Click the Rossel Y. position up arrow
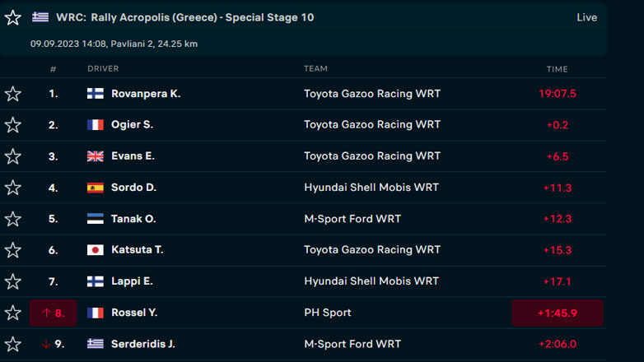 click(x=46, y=313)
